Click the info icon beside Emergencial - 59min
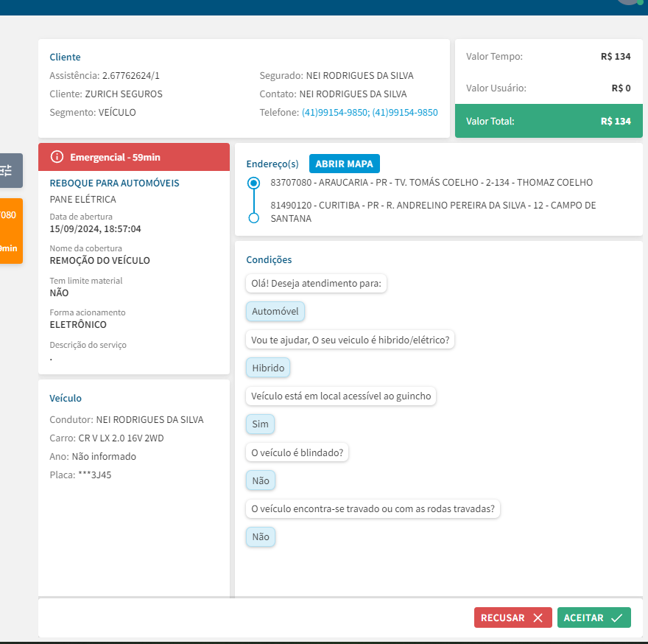 57,157
